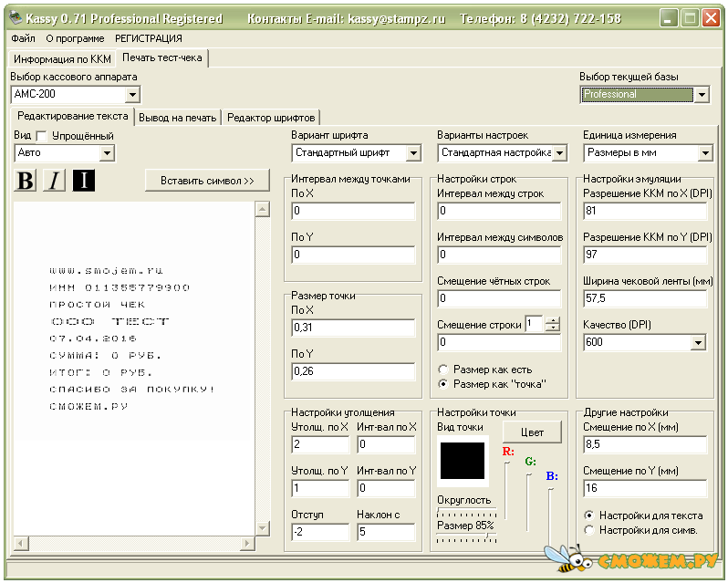Click the text editor horizontal scrollbar right arrow
728x583 pixels.
pyautogui.click(x=247, y=543)
